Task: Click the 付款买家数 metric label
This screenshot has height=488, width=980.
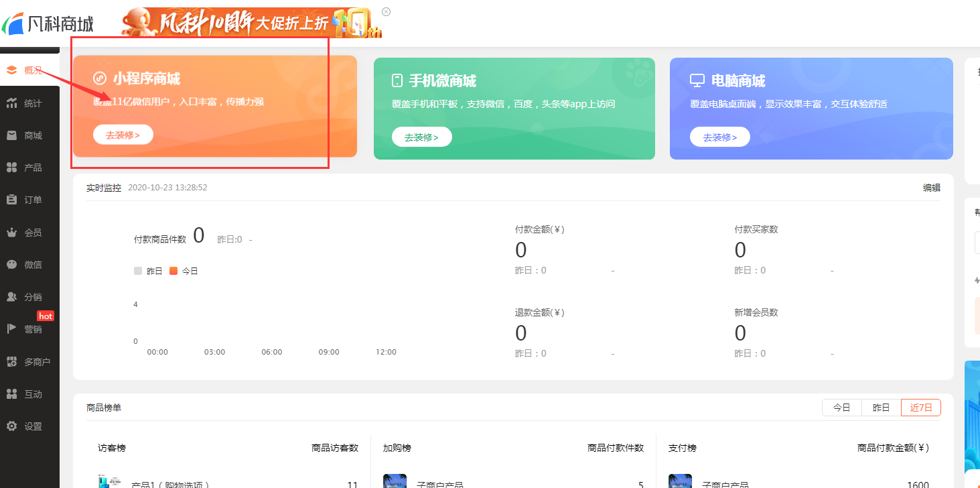Action: click(756, 229)
